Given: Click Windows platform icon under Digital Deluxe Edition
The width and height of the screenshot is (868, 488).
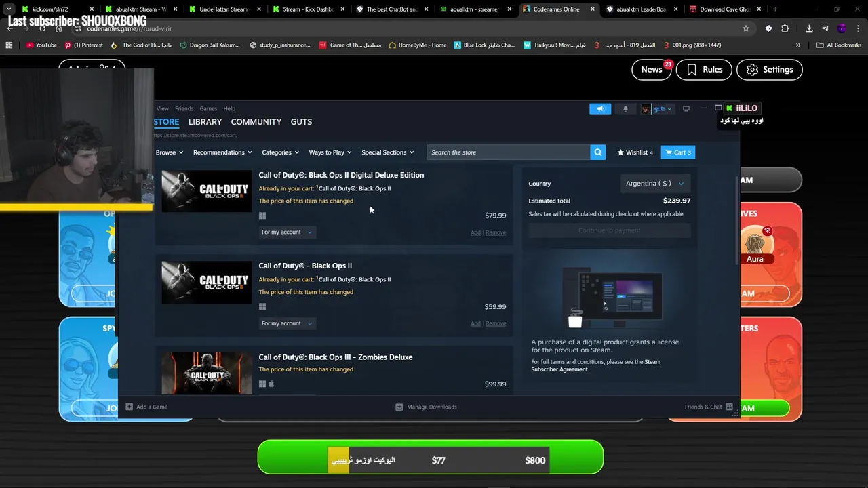Looking at the screenshot, I should click(x=262, y=216).
